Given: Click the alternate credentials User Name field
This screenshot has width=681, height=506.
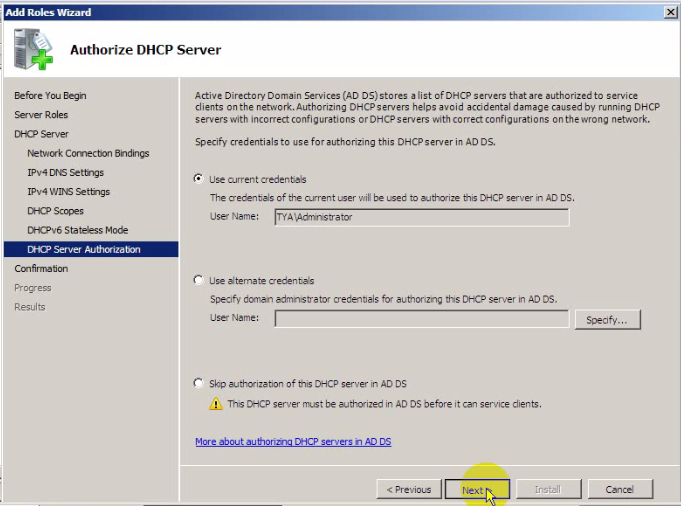Looking at the screenshot, I should point(421,319).
